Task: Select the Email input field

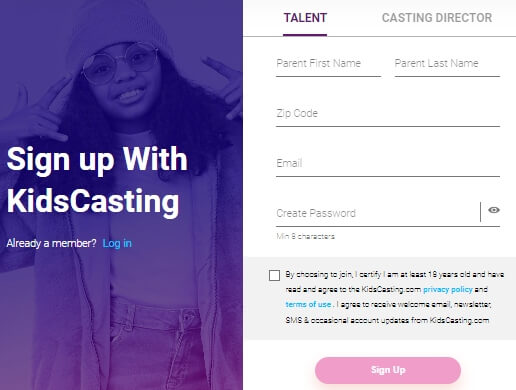Action: (x=388, y=164)
